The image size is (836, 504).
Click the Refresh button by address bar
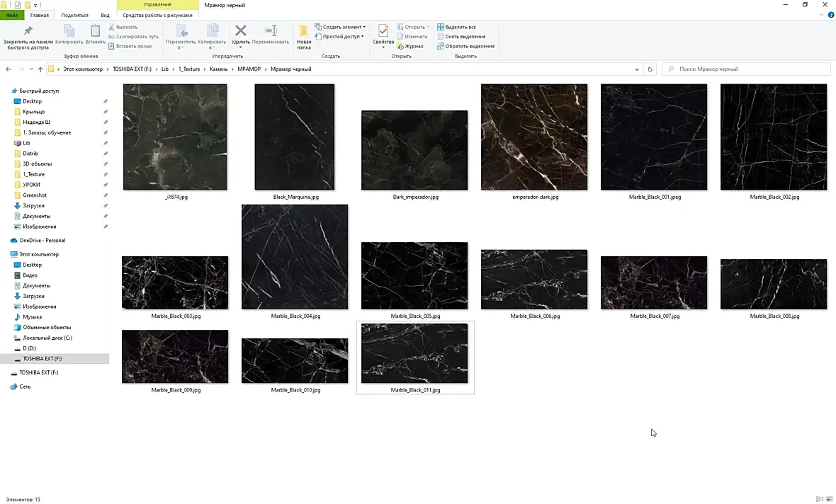650,69
